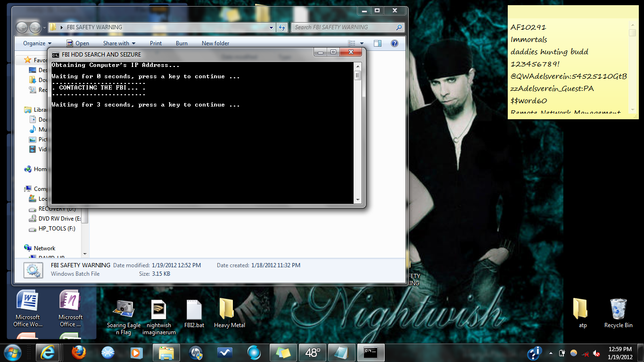The width and height of the screenshot is (644, 362).
Task: Click the navigation pane scroll down arrow
Action: [x=85, y=254]
